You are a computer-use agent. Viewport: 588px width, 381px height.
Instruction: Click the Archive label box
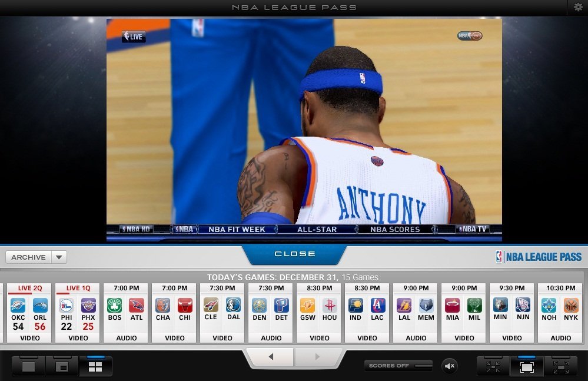pos(28,257)
